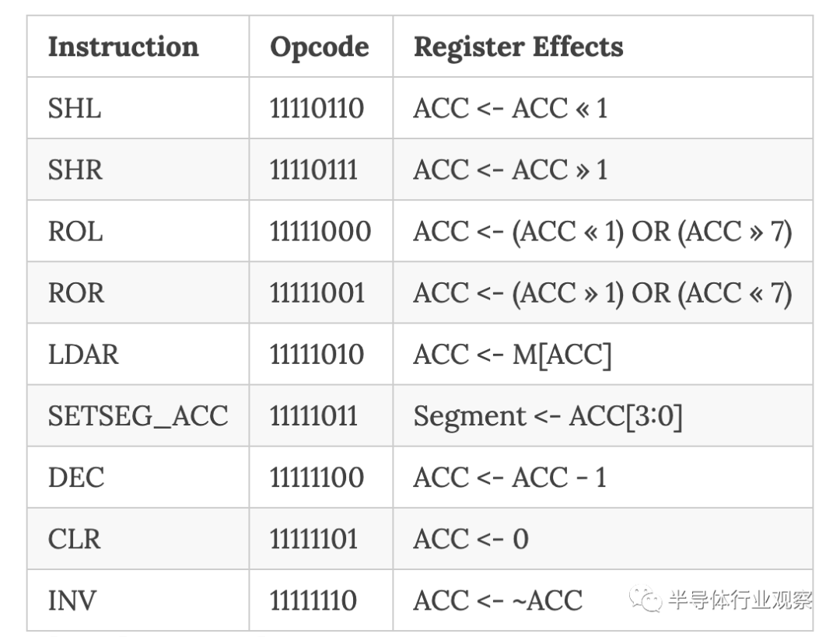This screenshot has width=840, height=637.
Task: Click the ROL instruction name
Action: (75, 231)
